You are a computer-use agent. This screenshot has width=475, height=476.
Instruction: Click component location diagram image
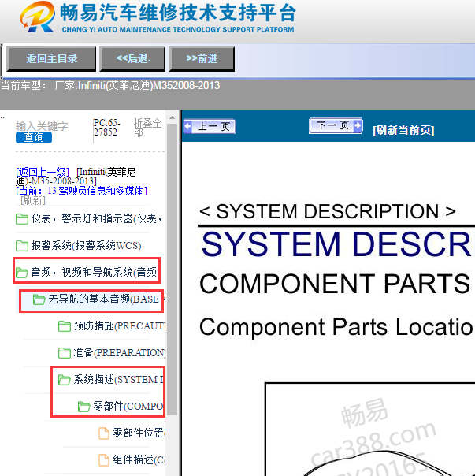(370, 429)
